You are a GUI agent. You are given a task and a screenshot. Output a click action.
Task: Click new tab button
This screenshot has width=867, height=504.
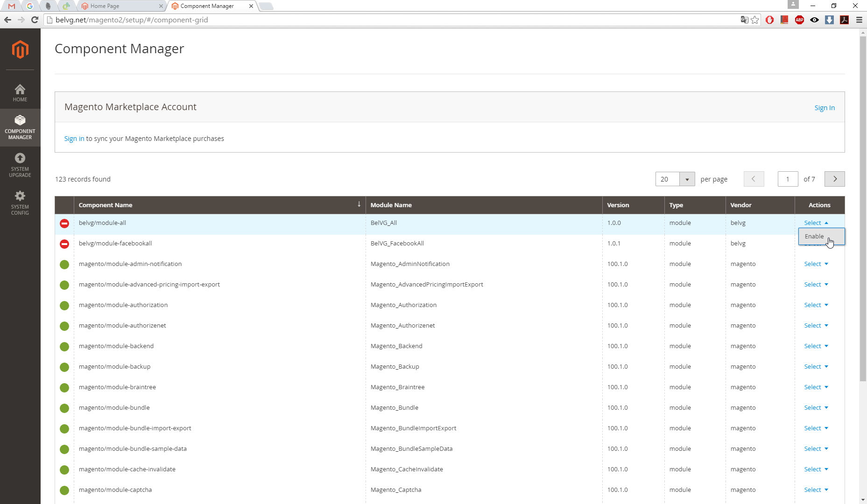[266, 6]
